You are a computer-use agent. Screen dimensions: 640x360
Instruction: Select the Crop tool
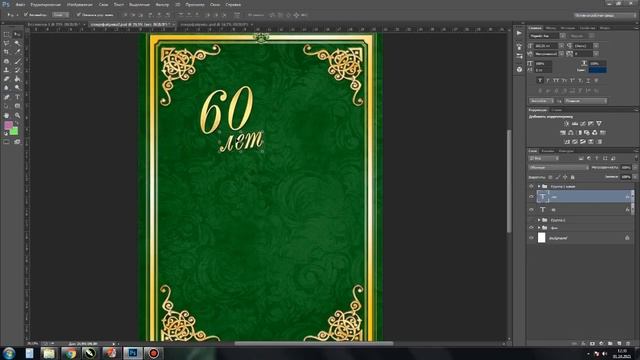point(7,52)
